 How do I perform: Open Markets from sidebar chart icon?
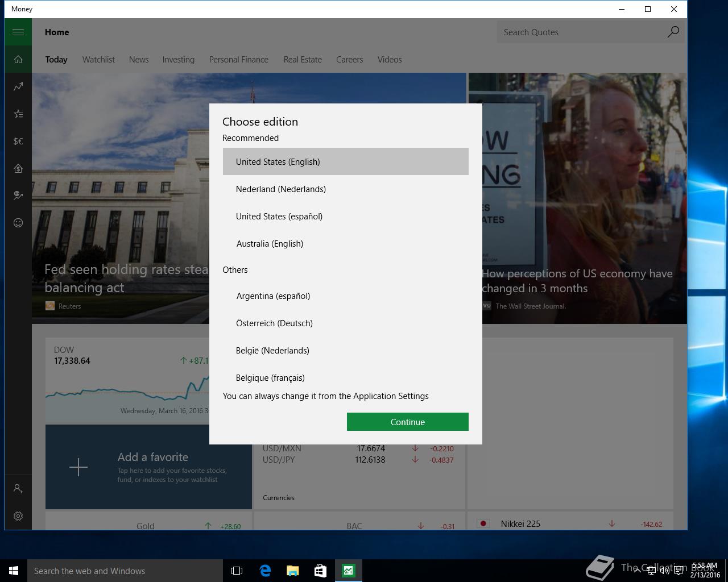click(18, 86)
